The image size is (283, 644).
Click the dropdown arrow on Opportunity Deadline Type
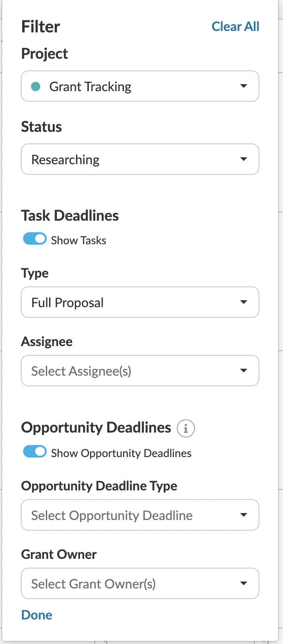(x=244, y=515)
